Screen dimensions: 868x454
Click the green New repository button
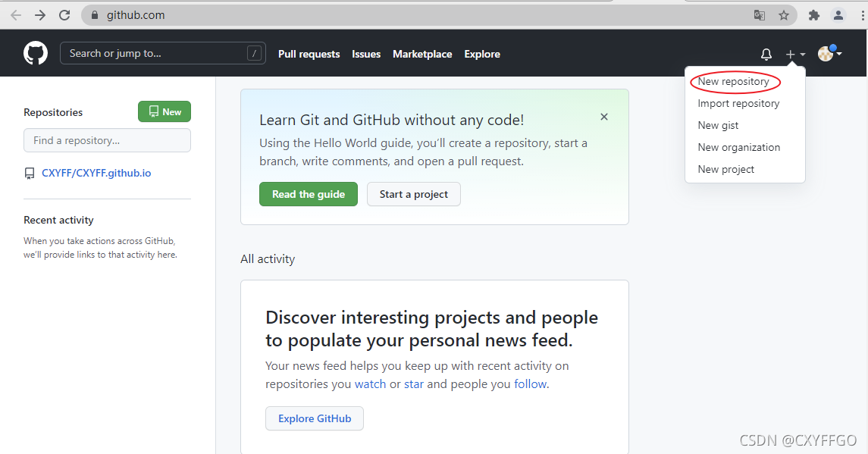165,111
